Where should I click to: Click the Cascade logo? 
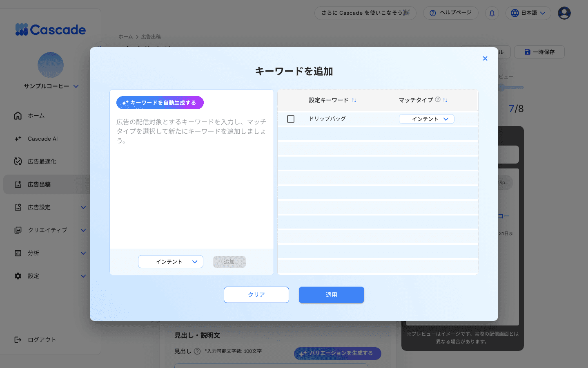tap(51, 29)
